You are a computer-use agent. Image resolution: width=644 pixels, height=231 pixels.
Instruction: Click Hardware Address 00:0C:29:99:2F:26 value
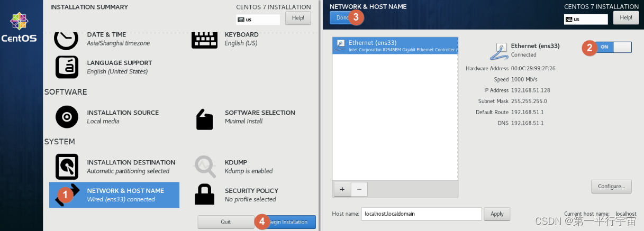point(533,68)
